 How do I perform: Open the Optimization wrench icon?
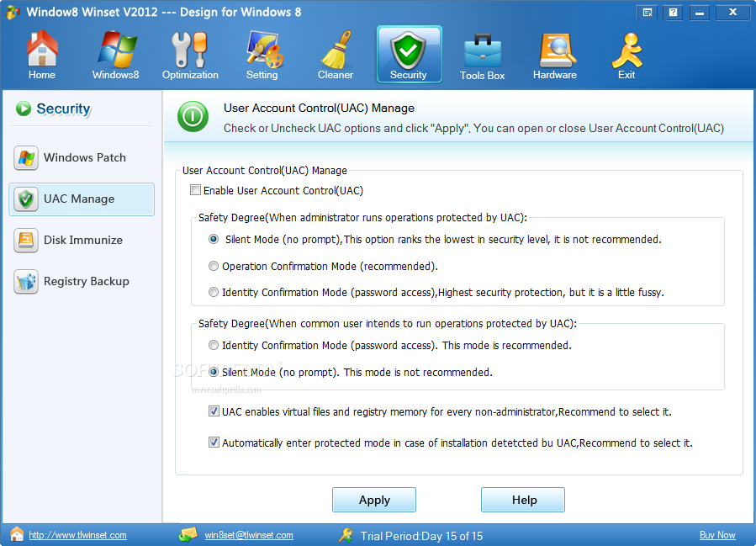(x=189, y=50)
